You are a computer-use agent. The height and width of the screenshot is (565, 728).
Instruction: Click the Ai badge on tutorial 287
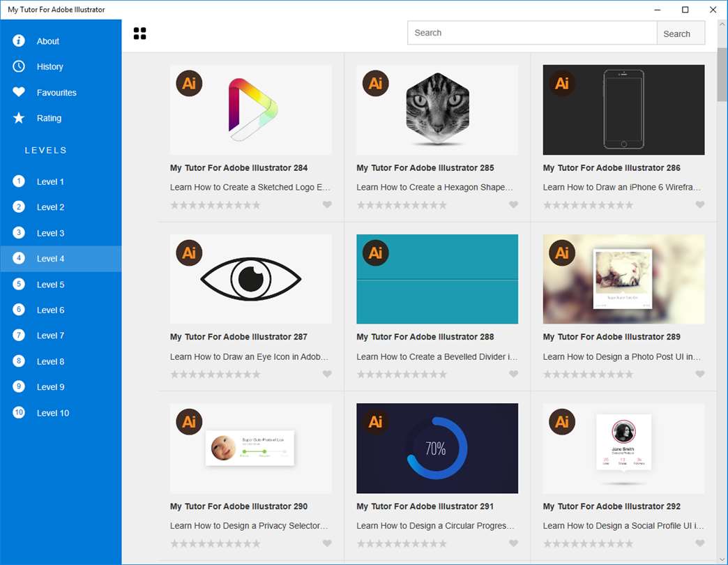point(189,253)
